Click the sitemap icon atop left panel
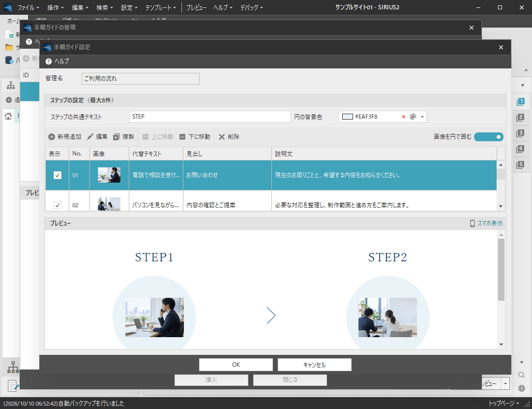Screen dimensions: 532x409 click(11, 85)
